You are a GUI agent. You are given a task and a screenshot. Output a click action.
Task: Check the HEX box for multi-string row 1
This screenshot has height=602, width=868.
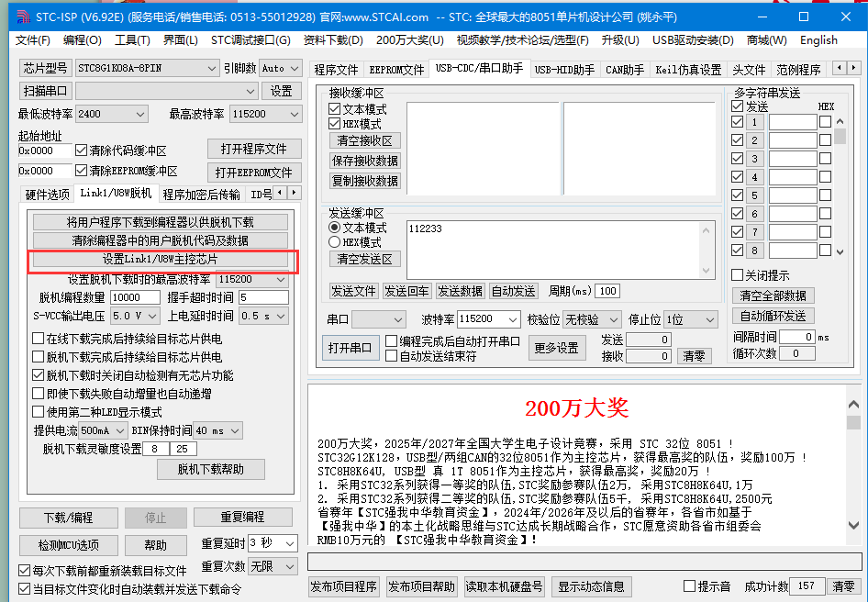click(825, 122)
